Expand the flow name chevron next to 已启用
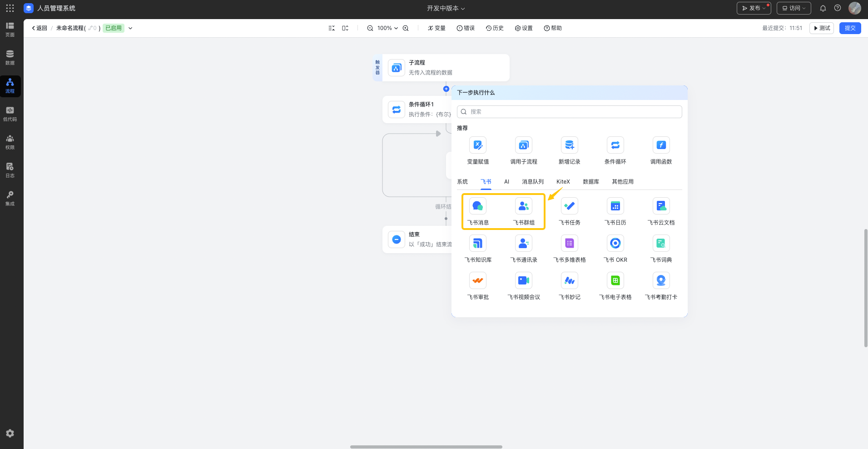868x449 pixels. [x=130, y=28]
